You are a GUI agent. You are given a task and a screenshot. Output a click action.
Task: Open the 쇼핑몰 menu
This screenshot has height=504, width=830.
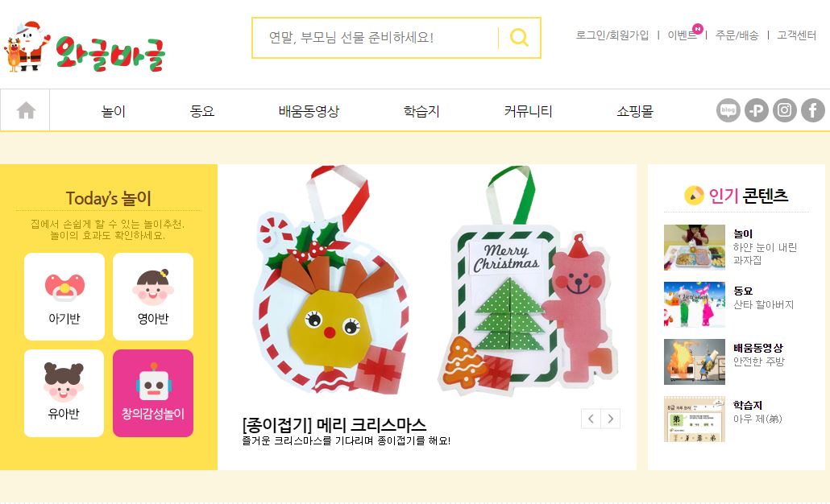coord(635,111)
